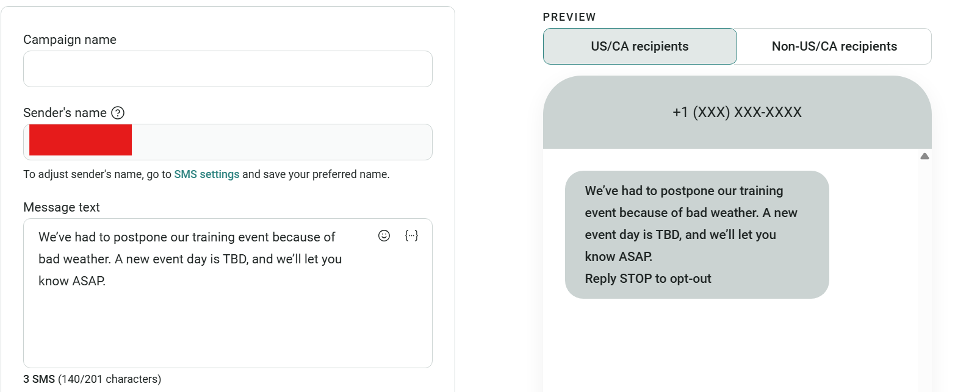Select the US/CA recipients tab
The width and height of the screenshot is (980, 392).
click(639, 46)
